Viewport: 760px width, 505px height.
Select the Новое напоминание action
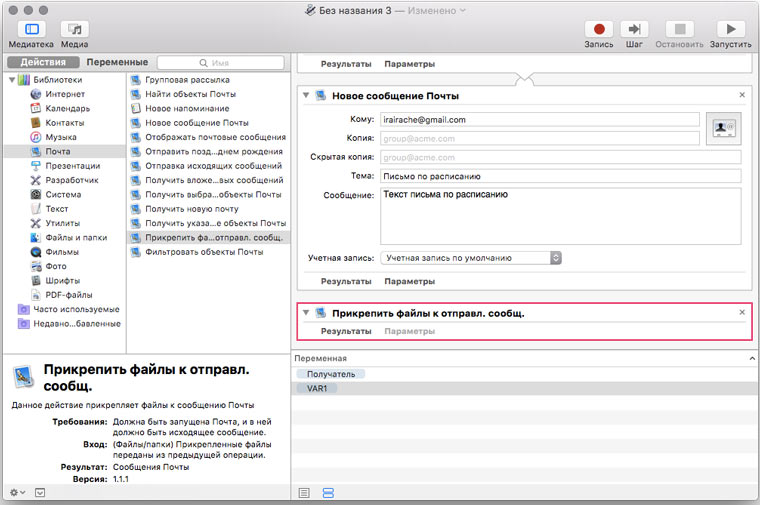tap(187, 109)
